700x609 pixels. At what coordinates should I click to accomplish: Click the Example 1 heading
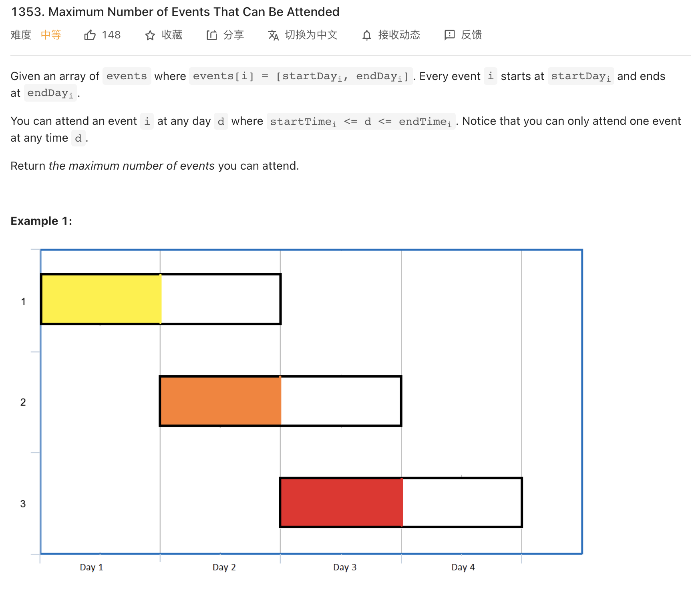(x=40, y=220)
